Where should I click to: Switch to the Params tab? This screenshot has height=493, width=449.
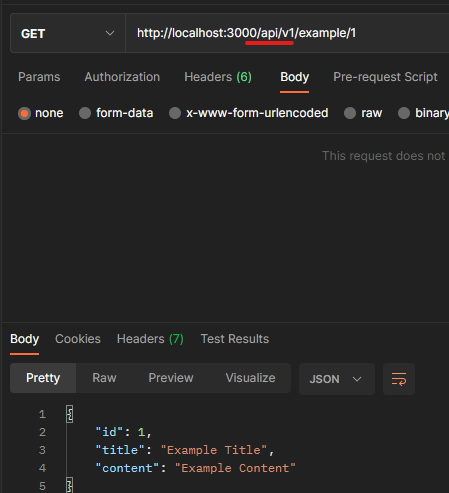[39, 77]
